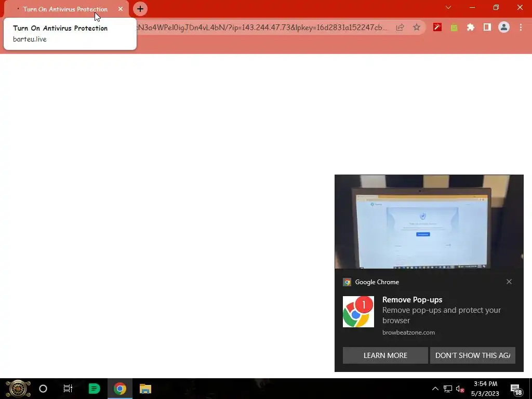Open network status tray icon

[448, 389]
